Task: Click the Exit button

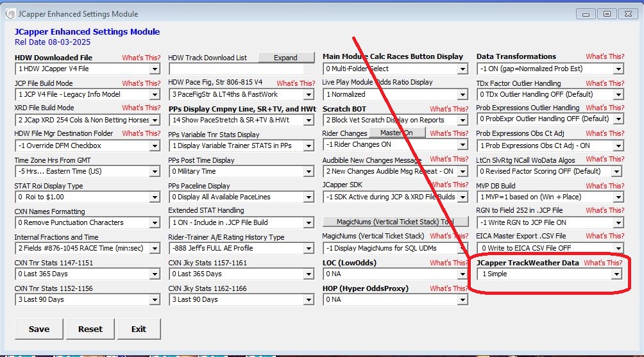Action: [139, 329]
